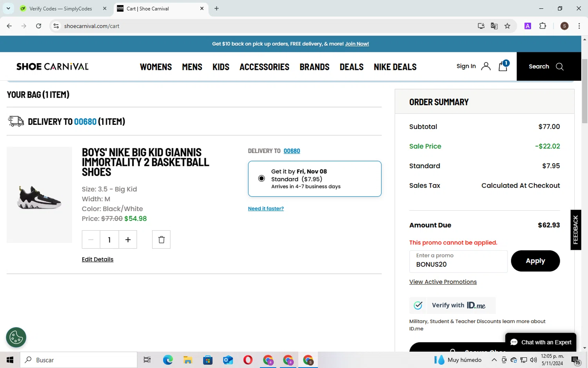Open the KIDS menu

[221, 67]
